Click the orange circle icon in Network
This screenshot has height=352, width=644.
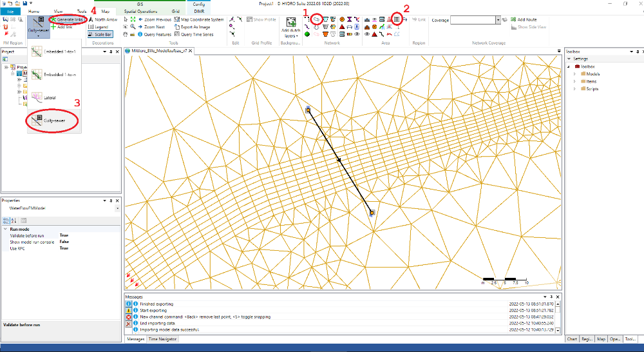[342, 19]
